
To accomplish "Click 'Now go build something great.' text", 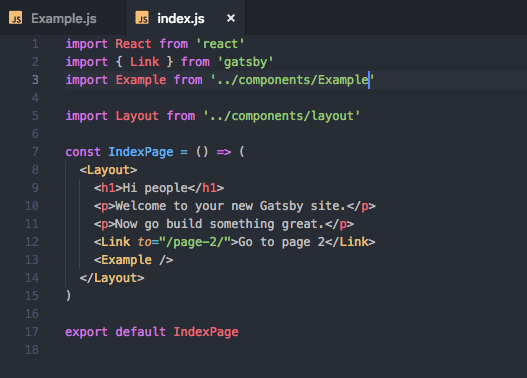I will (x=219, y=224).
